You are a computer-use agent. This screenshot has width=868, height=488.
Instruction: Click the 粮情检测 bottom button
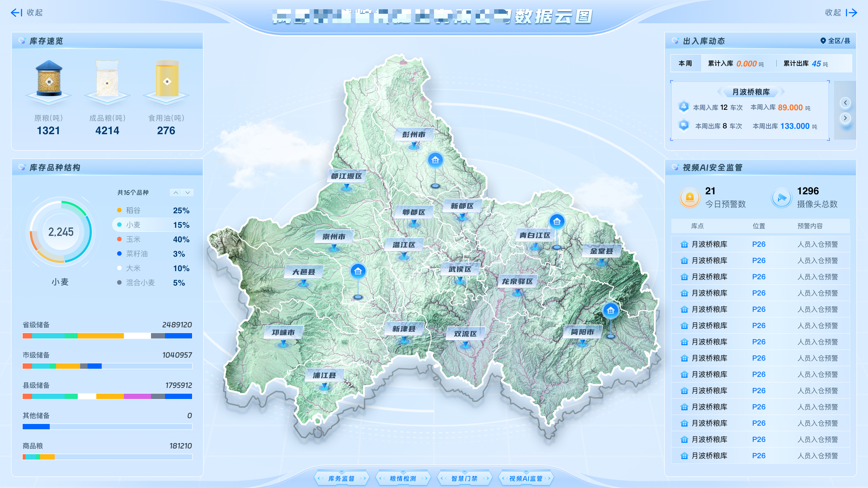tap(403, 478)
